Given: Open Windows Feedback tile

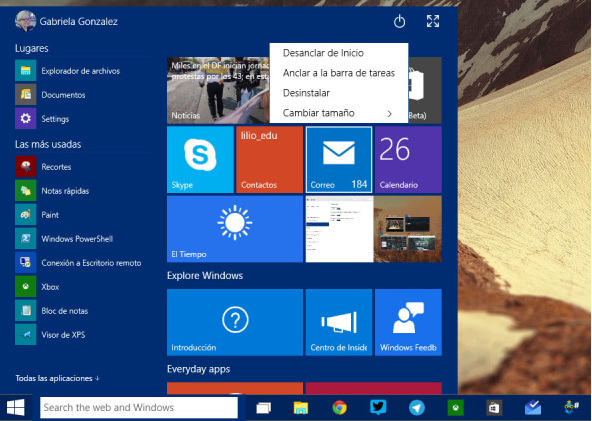Looking at the screenshot, I should [x=408, y=322].
